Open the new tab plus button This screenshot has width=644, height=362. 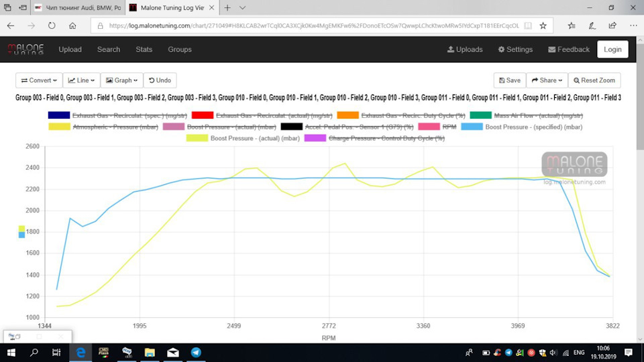click(x=227, y=8)
